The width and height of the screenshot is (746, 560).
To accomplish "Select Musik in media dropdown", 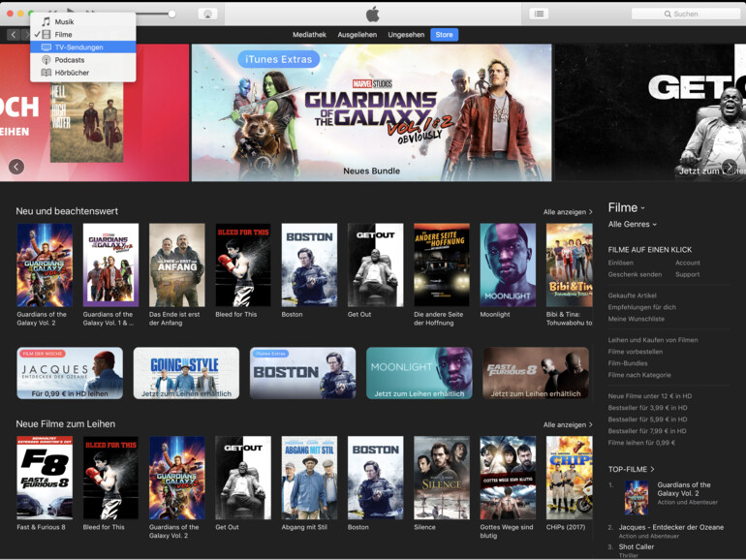I will point(82,21).
